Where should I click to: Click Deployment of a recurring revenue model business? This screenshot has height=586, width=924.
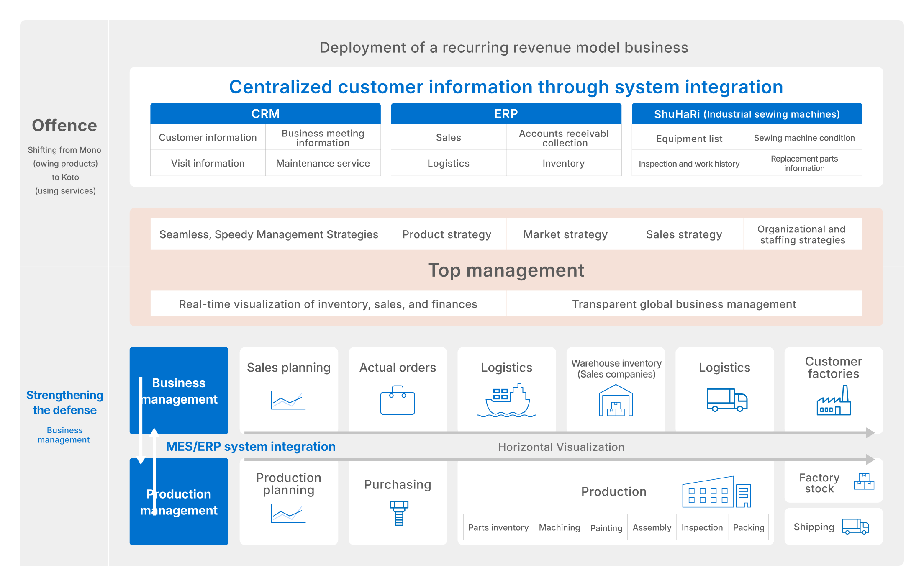[504, 47]
